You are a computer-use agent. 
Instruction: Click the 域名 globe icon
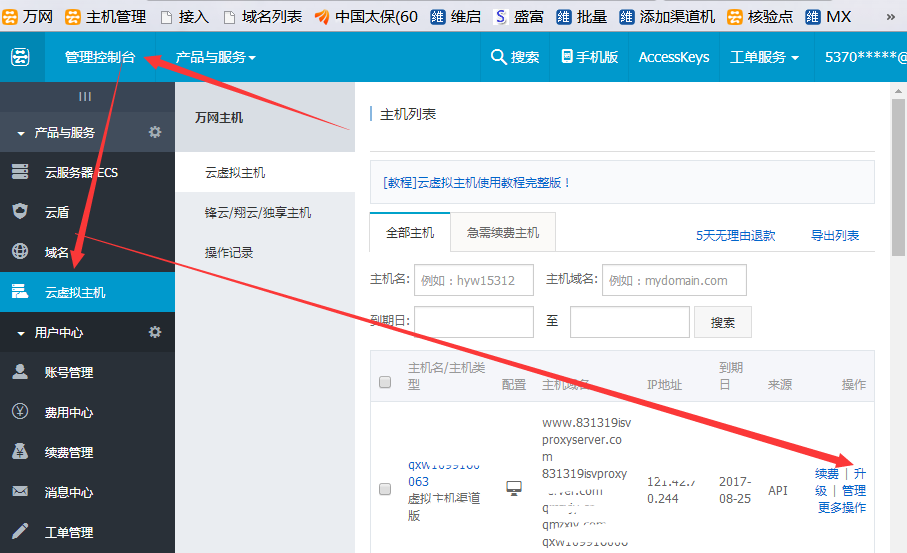tap(20, 251)
